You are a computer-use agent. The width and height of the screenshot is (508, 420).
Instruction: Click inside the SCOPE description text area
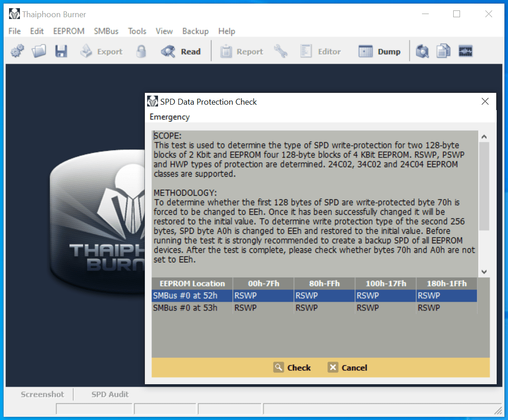pyautogui.click(x=315, y=203)
